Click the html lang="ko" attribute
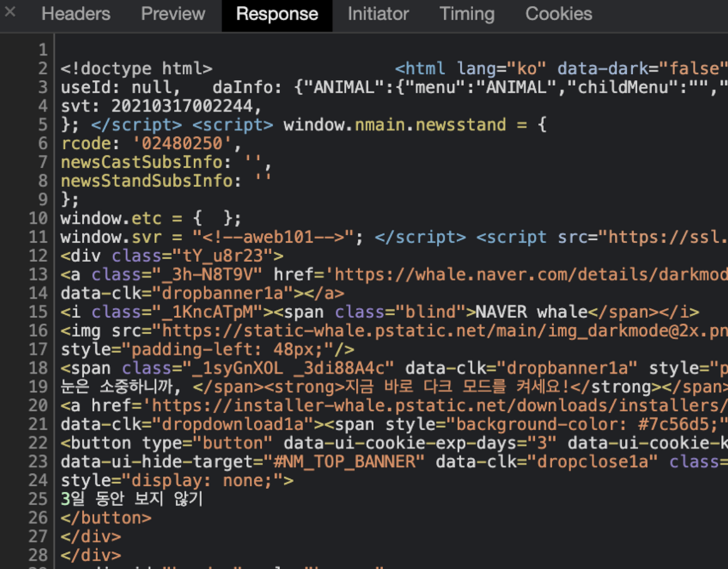The height and width of the screenshot is (569, 728). point(502,69)
